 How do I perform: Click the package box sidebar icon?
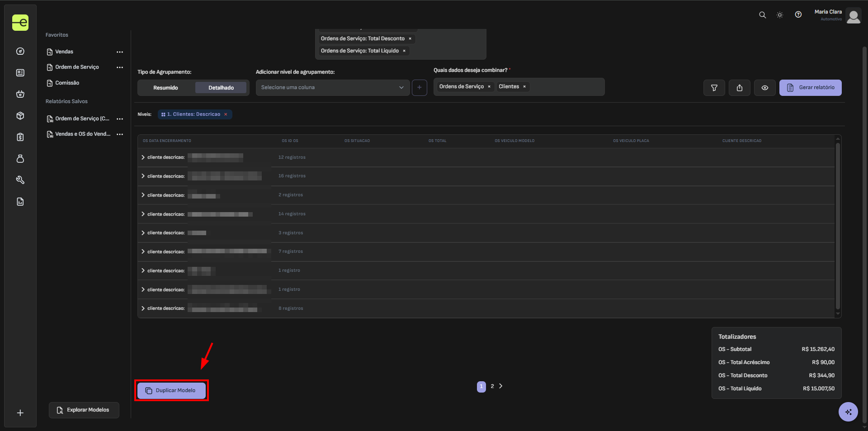[x=20, y=116]
